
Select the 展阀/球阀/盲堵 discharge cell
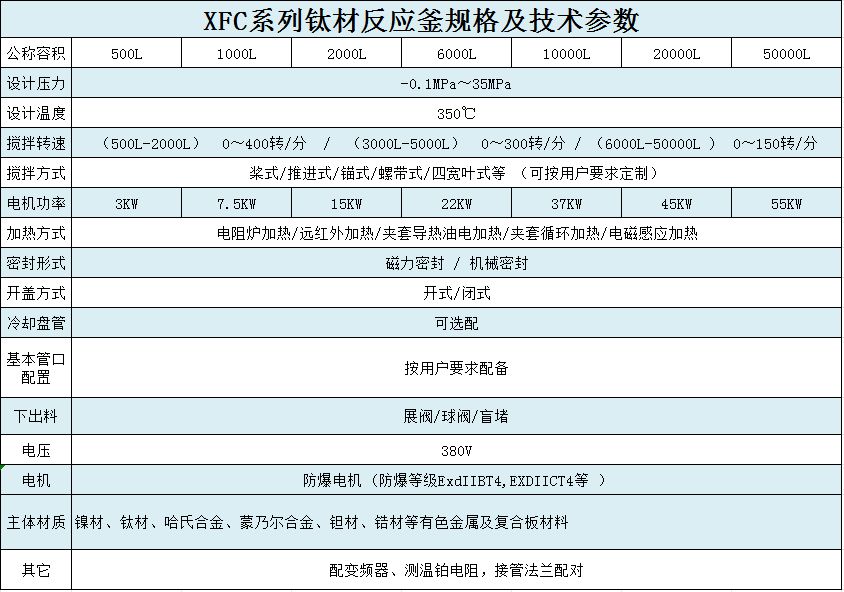(456, 416)
